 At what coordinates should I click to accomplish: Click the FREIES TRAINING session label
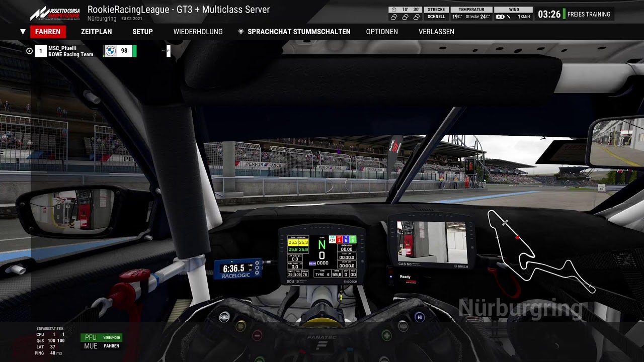point(589,14)
